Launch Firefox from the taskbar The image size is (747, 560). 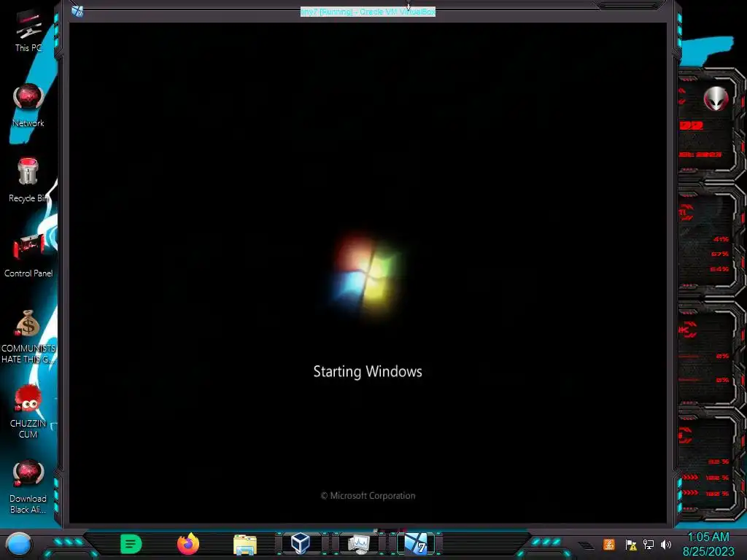tap(188, 544)
